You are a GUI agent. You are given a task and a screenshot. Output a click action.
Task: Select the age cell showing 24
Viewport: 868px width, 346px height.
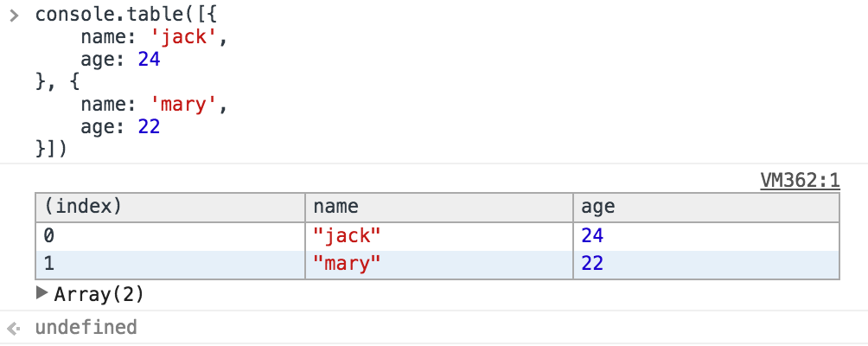[x=706, y=236]
